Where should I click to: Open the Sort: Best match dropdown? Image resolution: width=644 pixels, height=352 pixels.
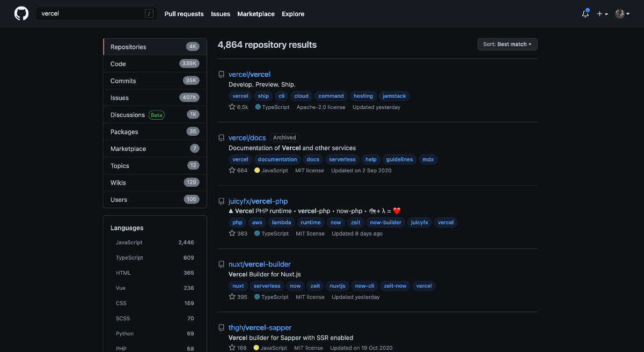tap(507, 44)
